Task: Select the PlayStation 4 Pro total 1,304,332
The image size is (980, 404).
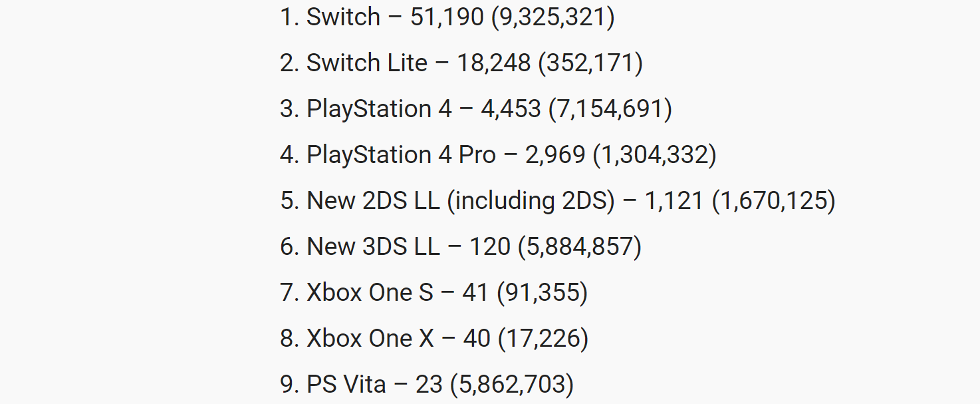Action: point(654,155)
